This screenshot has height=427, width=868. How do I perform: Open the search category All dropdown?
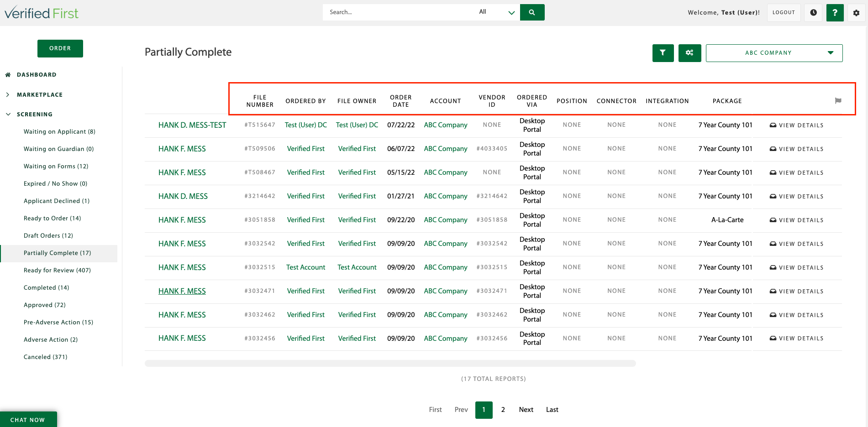click(497, 12)
